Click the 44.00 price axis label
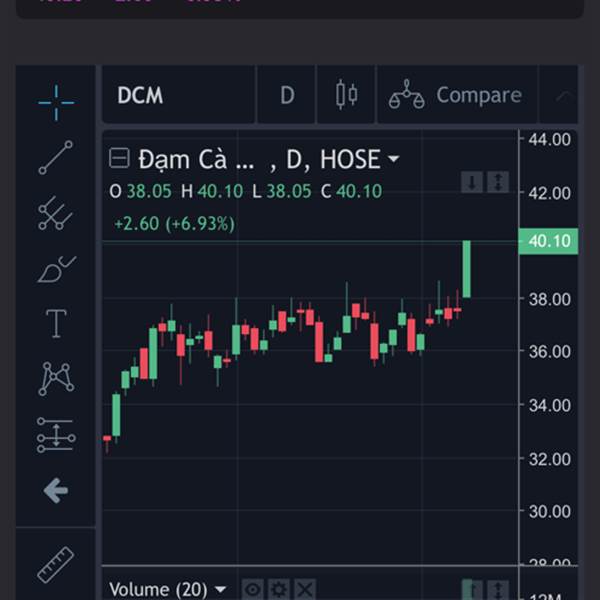600x600 pixels. [x=549, y=140]
